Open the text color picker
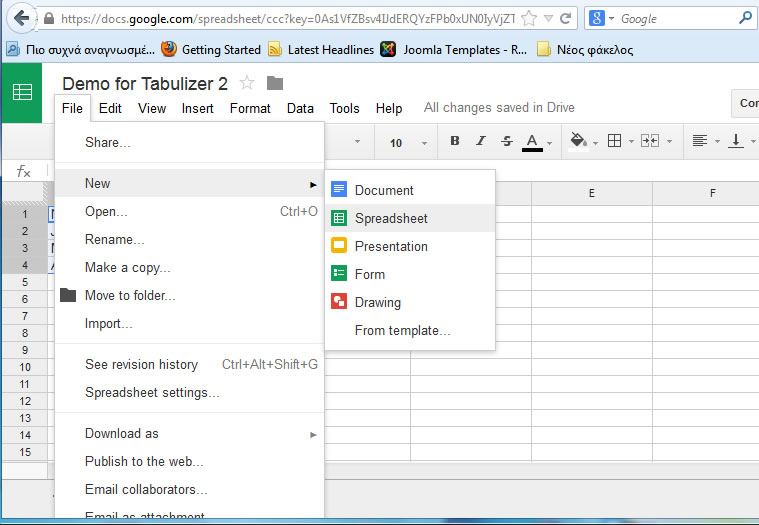The height and width of the screenshot is (525, 759). [x=532, y=141]
